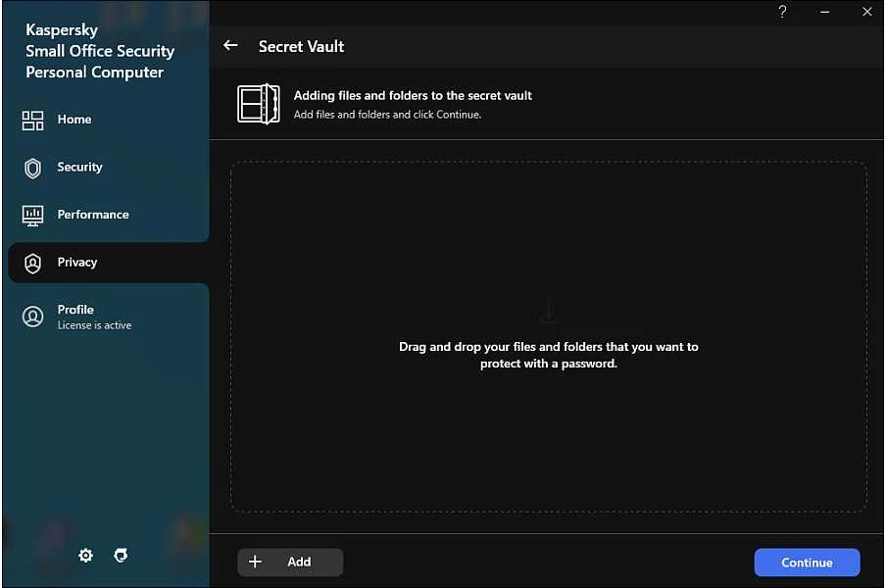This screenshot has height=588, width=886.
Task: Click the Kaspersky Small Office Security title
Action: click(x=100, y=51)
